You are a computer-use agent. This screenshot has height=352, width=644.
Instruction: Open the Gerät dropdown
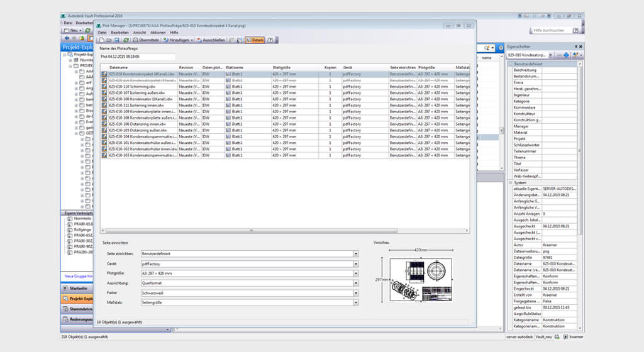click(355, 264)
